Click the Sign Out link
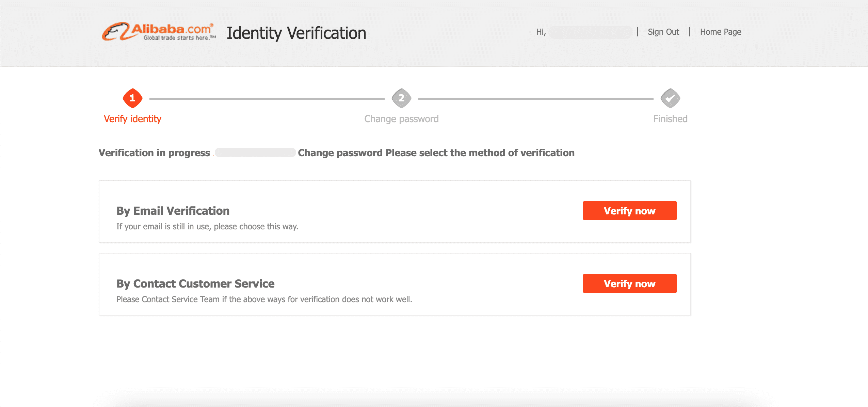The height and width of the screenshot is (407, 868). click(x=663, y=32)
